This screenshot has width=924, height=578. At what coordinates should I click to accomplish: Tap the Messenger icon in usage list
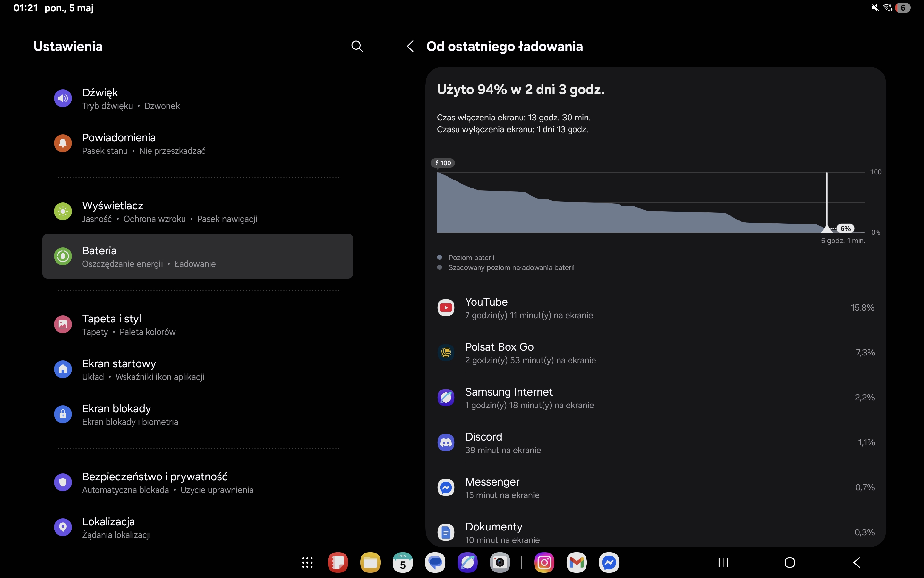446,487
